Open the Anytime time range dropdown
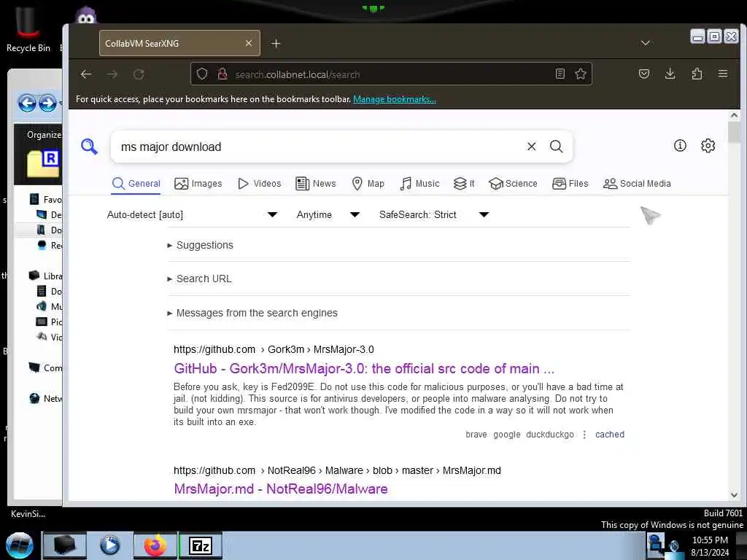Screen dimensions: 747x560 pyautogui.click(x=328, y=215)
